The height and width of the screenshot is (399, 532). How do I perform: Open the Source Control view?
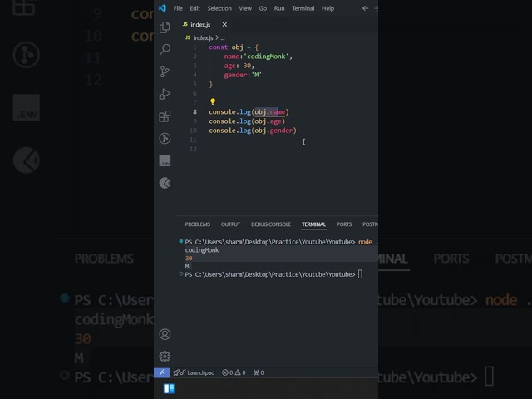[165, 71]
